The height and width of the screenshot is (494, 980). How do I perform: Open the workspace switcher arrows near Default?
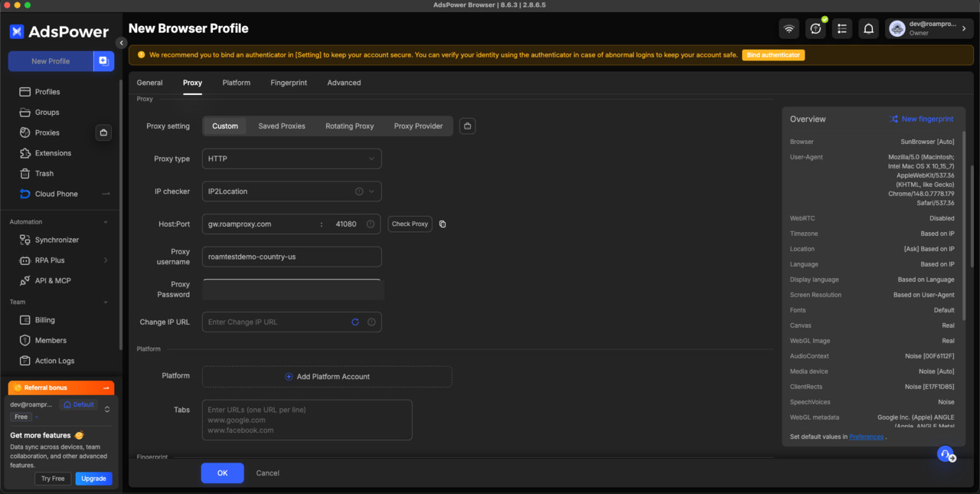107,410
